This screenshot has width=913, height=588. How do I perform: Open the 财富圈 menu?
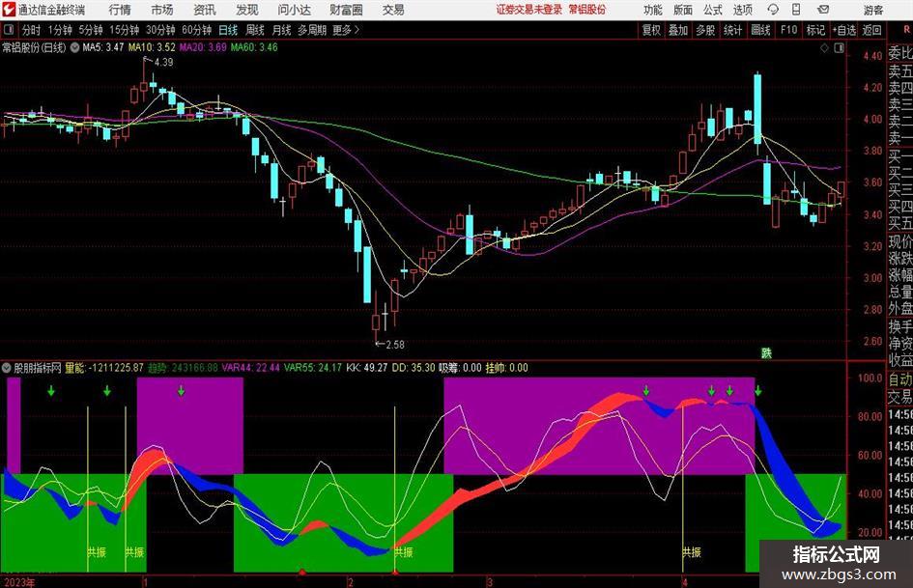(346, 10)
